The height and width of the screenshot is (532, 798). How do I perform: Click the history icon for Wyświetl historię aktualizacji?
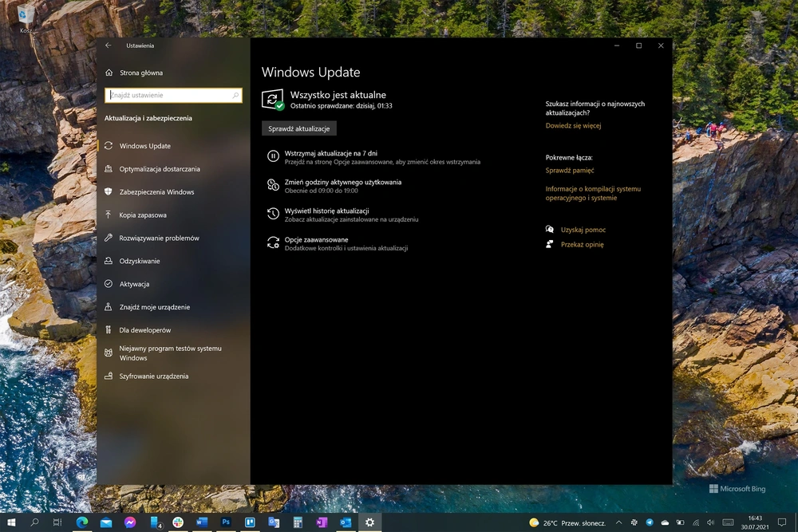[x=273, y=214]
